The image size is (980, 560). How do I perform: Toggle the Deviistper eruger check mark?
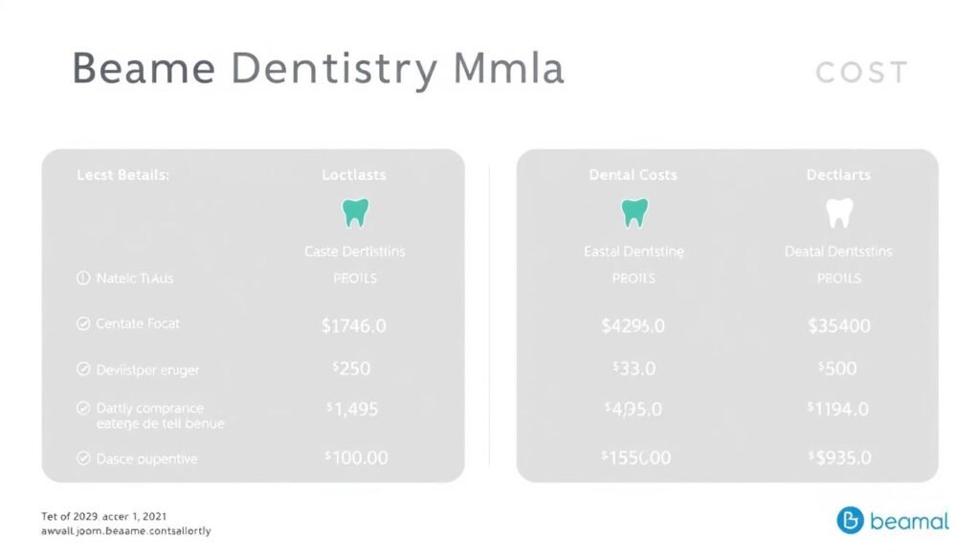pos(82,369)
